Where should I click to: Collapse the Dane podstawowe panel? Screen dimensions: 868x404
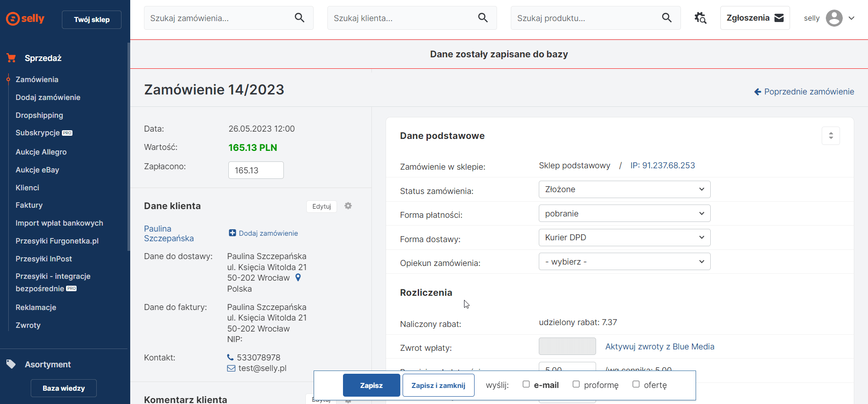click(x=830, y=136)
